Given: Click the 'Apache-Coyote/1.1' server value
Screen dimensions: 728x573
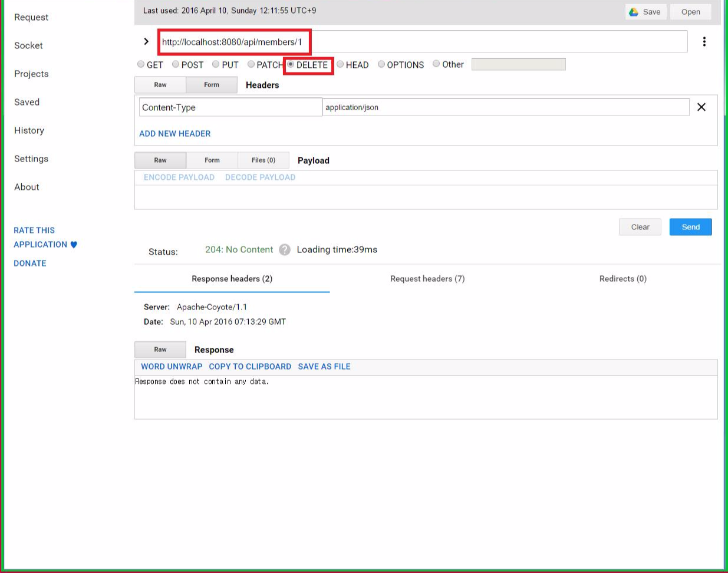Looking at the screenshot, I should point(212,307).
